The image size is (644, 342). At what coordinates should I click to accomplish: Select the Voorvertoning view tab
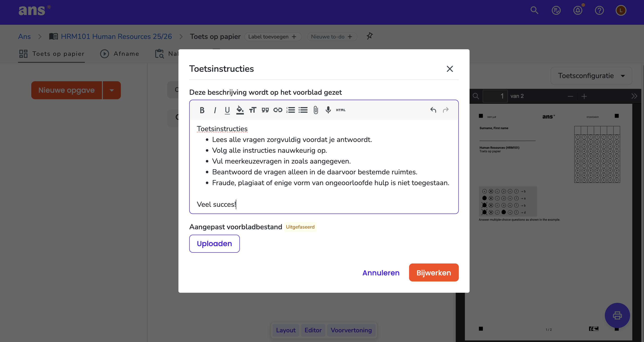[x=351, y=330]
